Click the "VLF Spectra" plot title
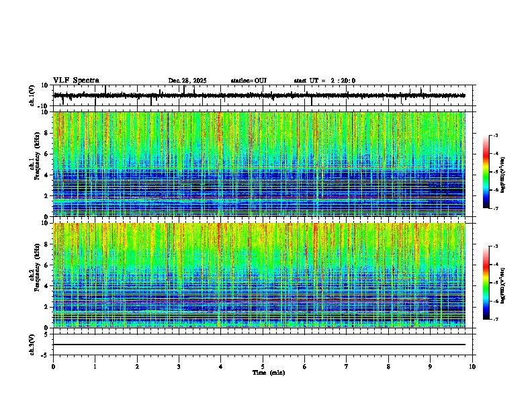The image size is (532, 411). click(x=76, y=81)
